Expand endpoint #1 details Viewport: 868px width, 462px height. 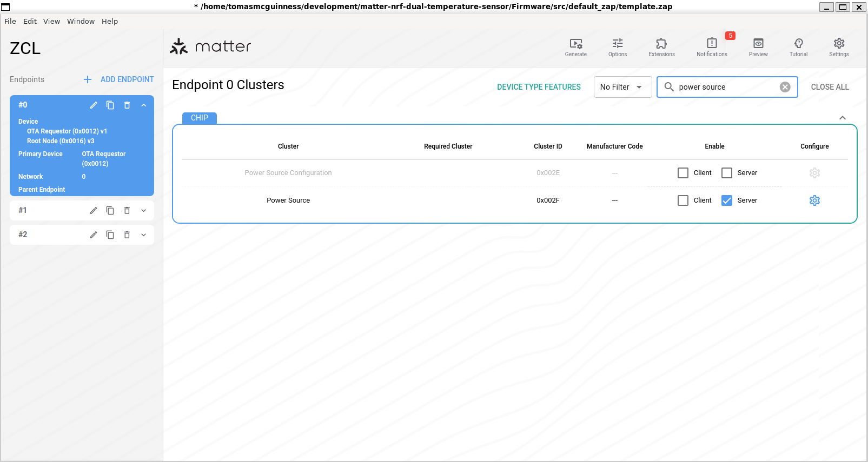click(144, 211)
